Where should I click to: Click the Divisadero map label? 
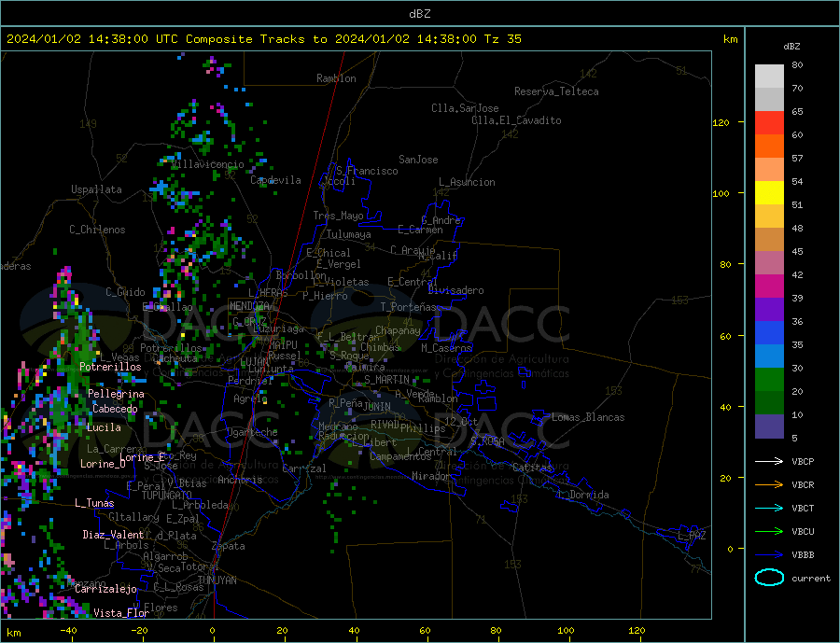click(x=455, y=290)
